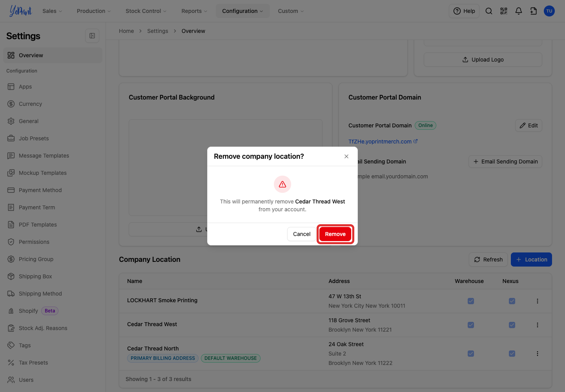Open Users settings
Image resolution: width=565 pixels, height=392 pixels.
click(x=53, y=380)
